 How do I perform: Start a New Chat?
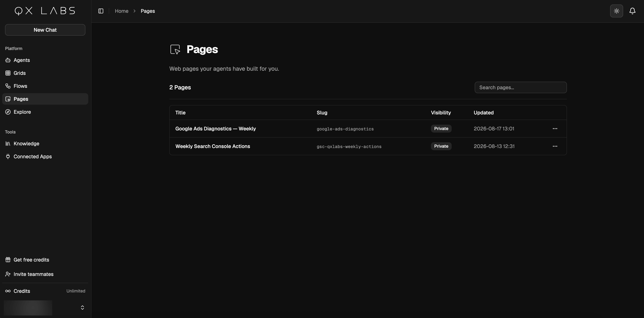(x=45, y=30)
